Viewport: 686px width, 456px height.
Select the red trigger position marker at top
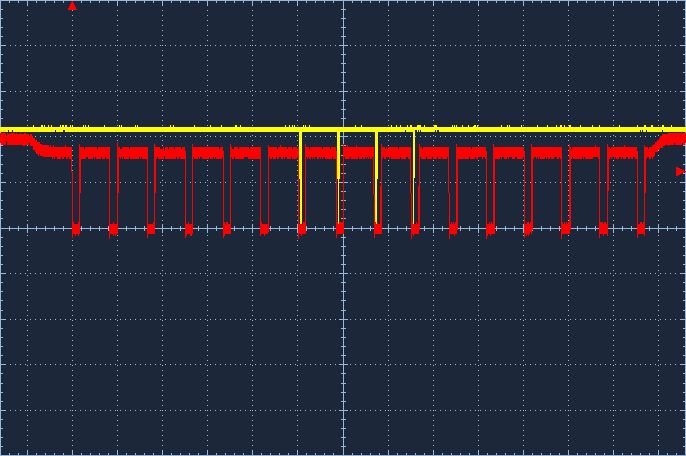72,6
